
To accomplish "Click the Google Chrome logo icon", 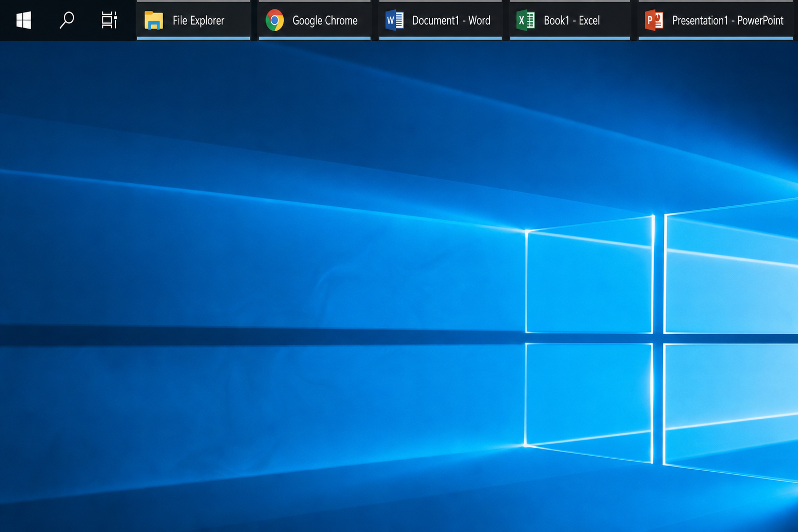I will 275,20.
